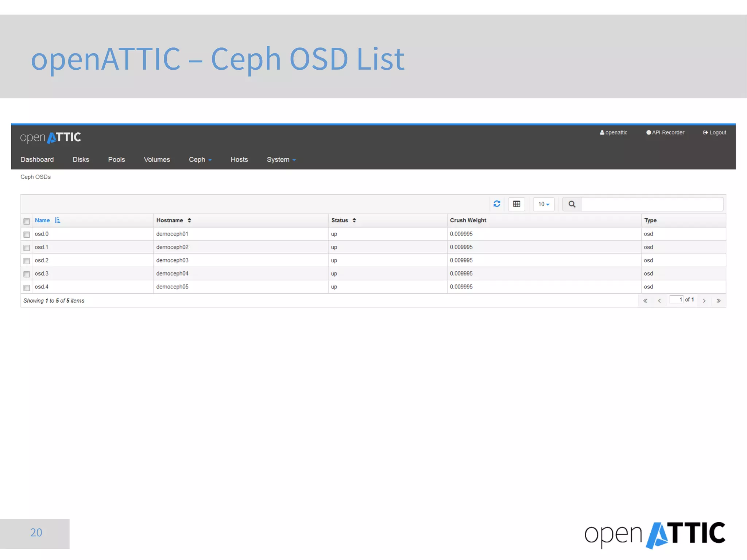Open the Hosts menu item
This screenshot has height=560, width=747.
click(x=239, y=159)
